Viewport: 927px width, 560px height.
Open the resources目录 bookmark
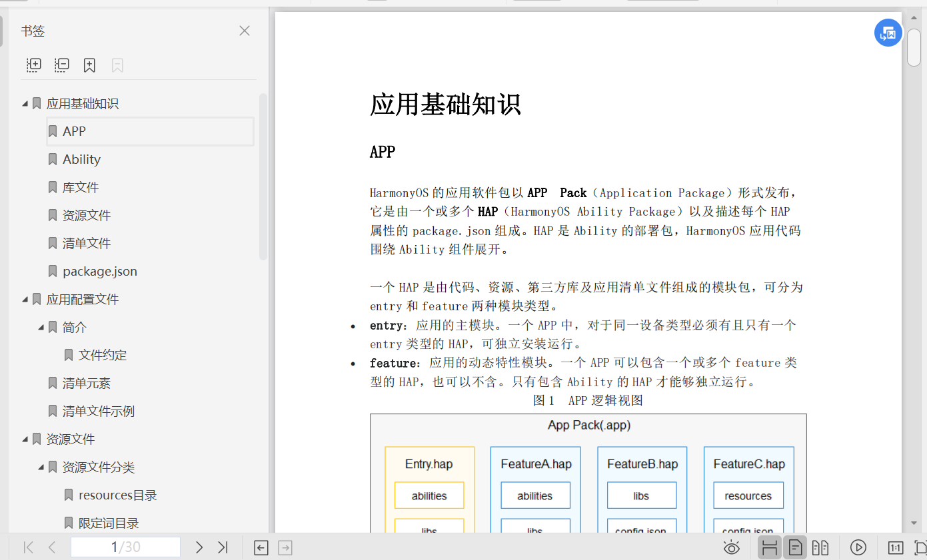(x=118, y=495)
